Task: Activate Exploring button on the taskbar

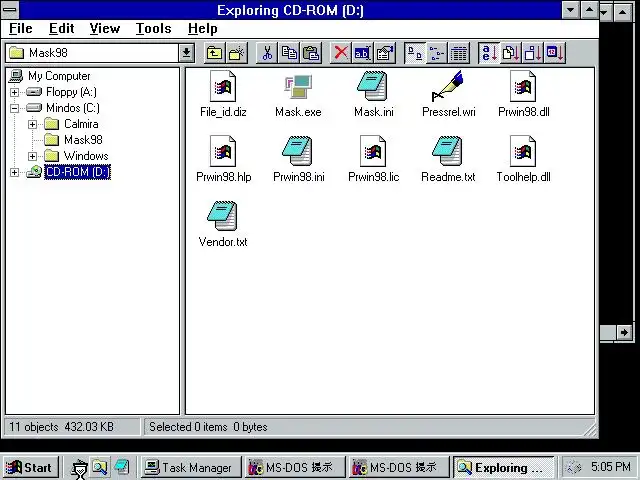Action: [x=504, y=468]
